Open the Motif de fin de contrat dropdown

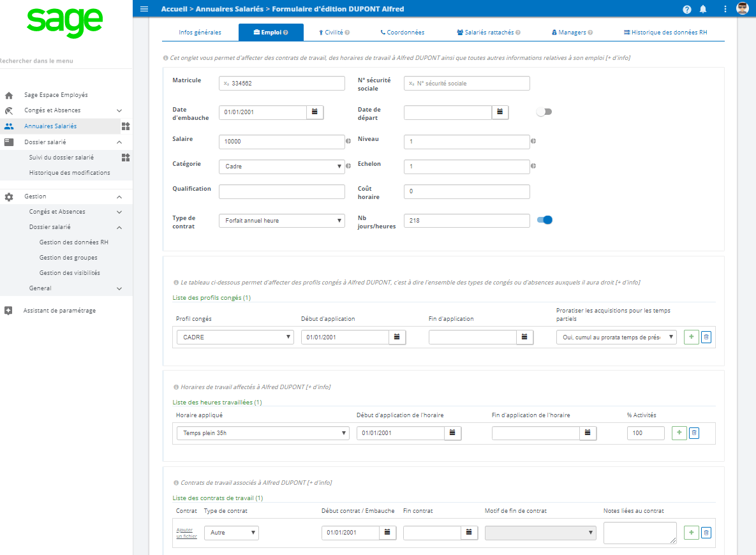[540, 532]
